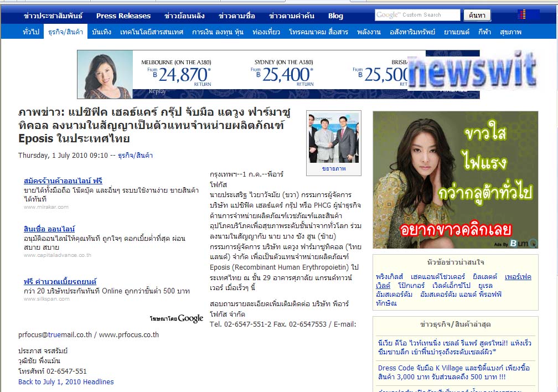The width and height of the screenshot is (558, 392).
Task: Open โปิกเกอร์ topic link
Action: [411, 286]
